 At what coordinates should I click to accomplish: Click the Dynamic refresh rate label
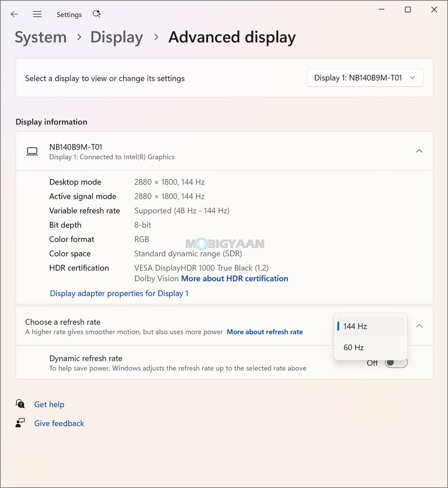[86, 358]
